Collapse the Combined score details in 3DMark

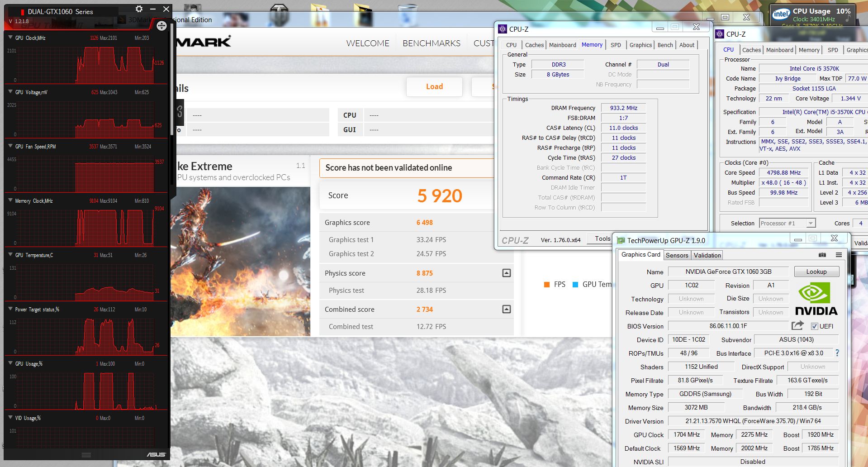point(507,309)
